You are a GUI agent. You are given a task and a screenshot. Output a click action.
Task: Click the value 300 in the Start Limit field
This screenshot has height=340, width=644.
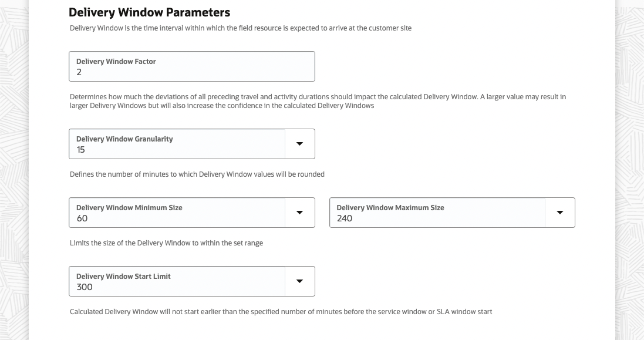(x=85, y=287)
